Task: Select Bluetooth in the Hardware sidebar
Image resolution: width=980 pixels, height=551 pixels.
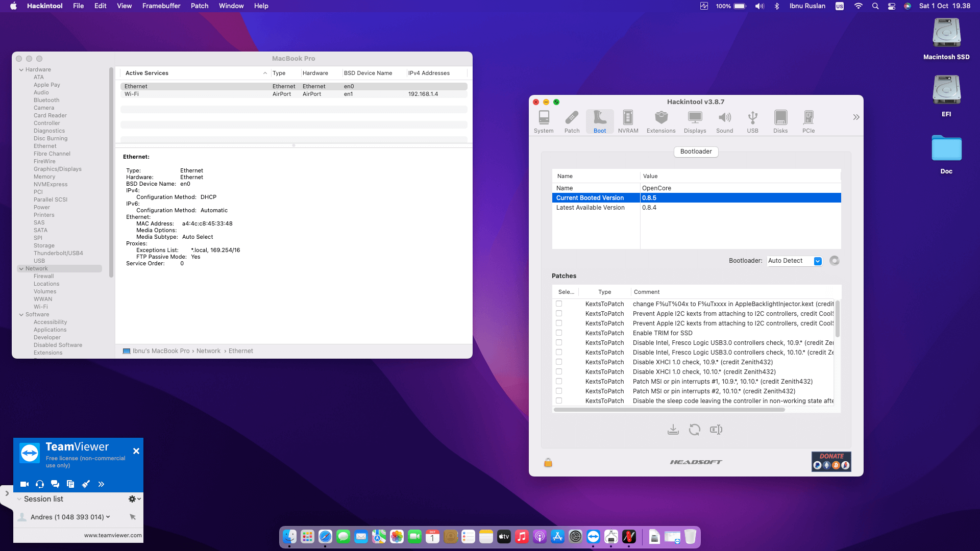Action: click(x=46, y=101)
